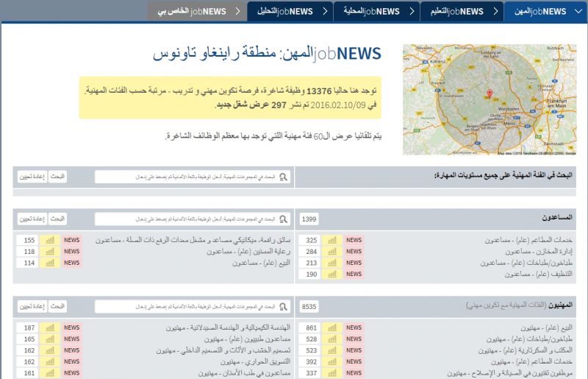Click البحث button in المساعدون section
This screenshot has height=379, width=588.
pos(57,219)
